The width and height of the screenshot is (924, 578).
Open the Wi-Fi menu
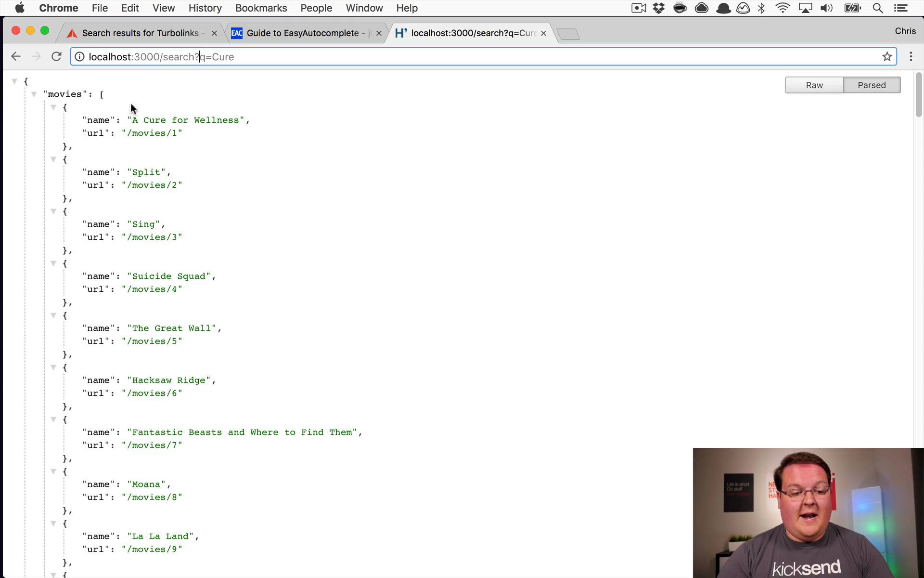pyautogui.click(x=783, y=8)
